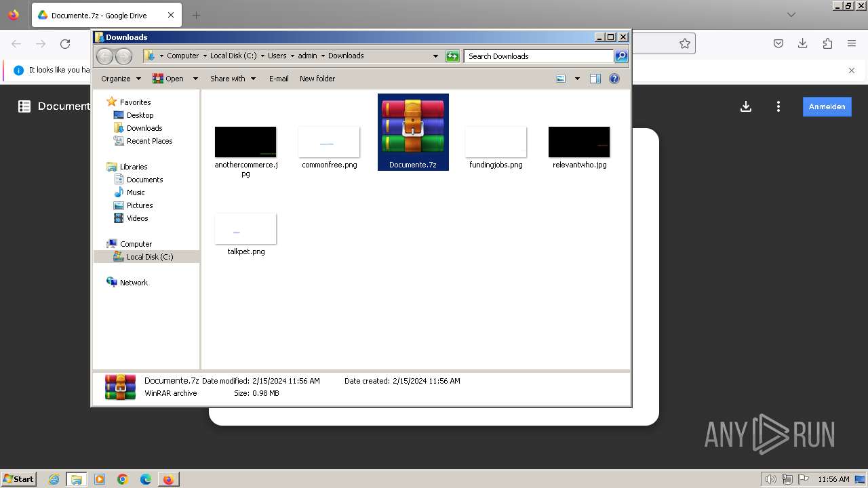Select Local Disk (C:) in the sidebar

[x=150, y=257]
